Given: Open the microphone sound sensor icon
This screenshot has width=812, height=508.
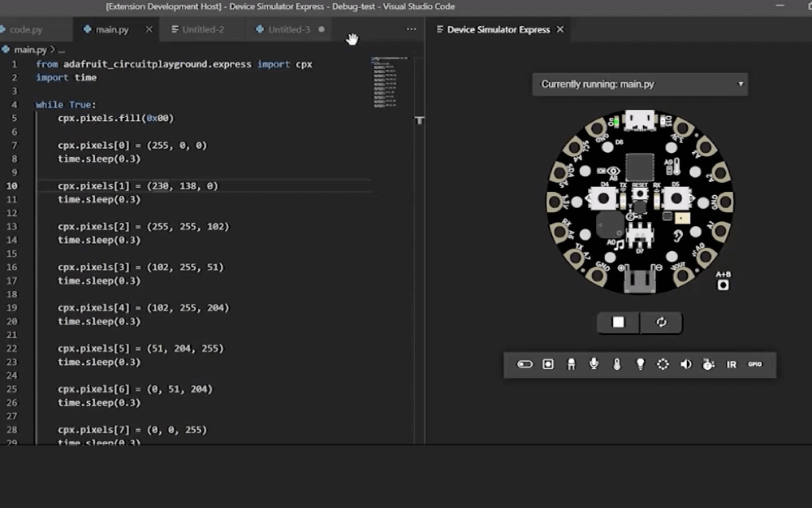Looking at the screenshot, I should coord(594,364).
